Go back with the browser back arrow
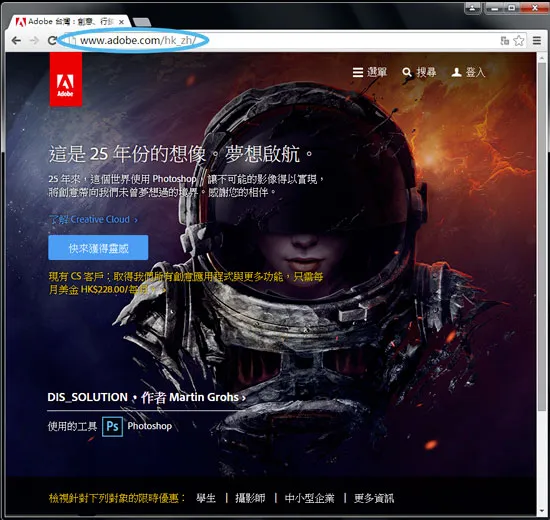Screen dimensions: 550x520 tap(16, 41)
